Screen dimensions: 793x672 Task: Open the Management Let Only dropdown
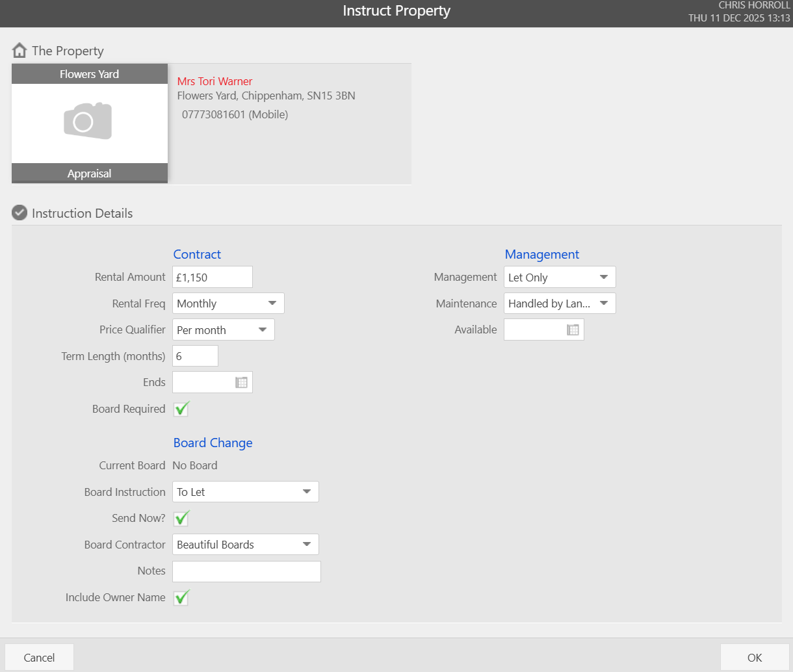tap(560, 277)
